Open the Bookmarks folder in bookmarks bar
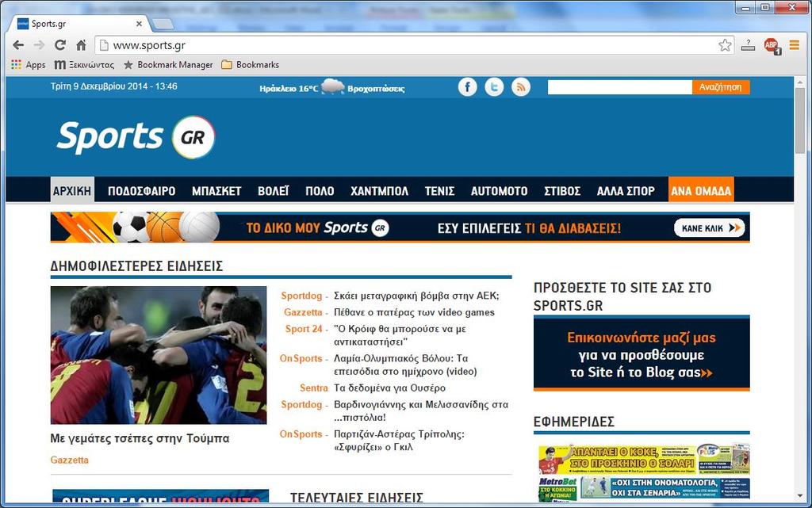The width and height of the screenshot is (812, 508). [x=250, y=65]
